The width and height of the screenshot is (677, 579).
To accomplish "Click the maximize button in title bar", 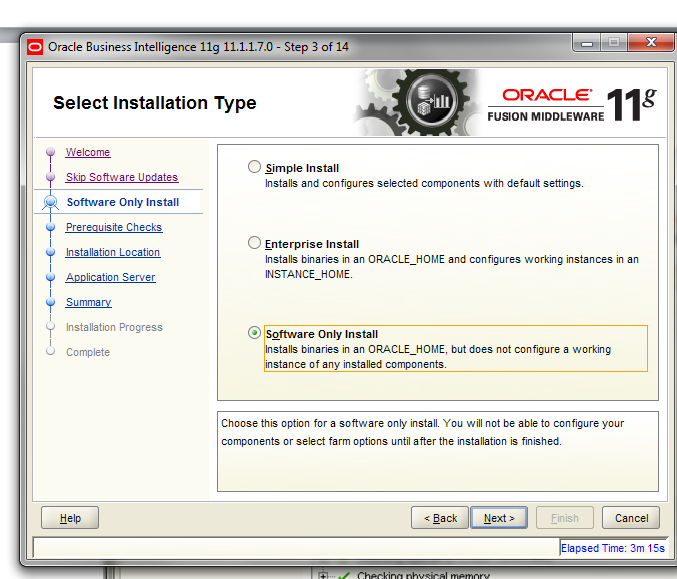I will point(614,43).
